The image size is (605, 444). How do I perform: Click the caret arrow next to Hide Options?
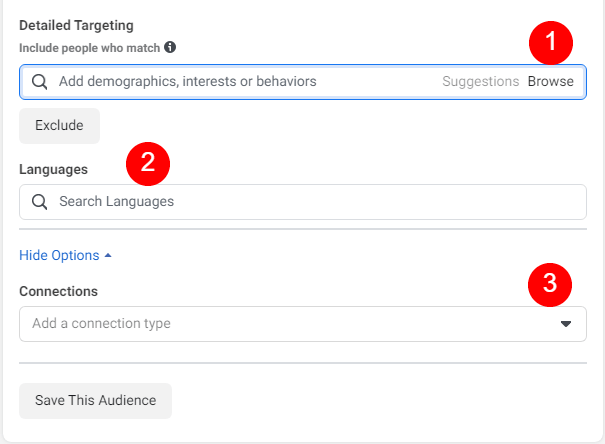click(x=108, y=256)
